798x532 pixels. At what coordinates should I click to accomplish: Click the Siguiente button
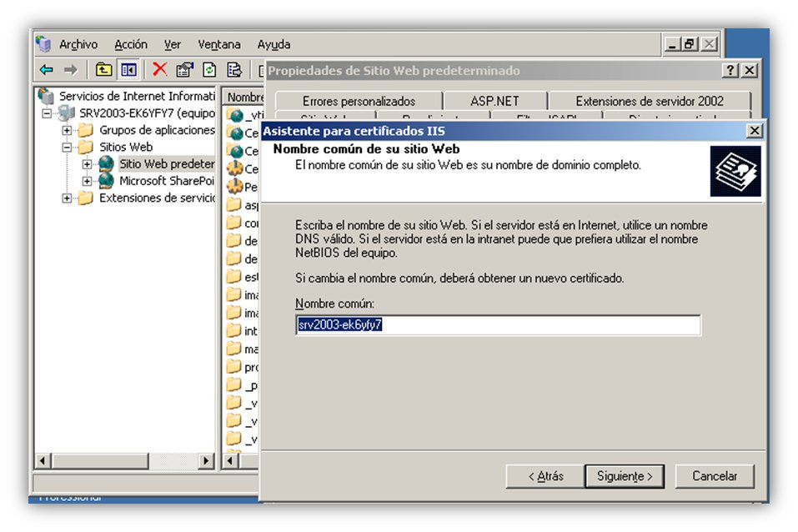tap(625, 476)
